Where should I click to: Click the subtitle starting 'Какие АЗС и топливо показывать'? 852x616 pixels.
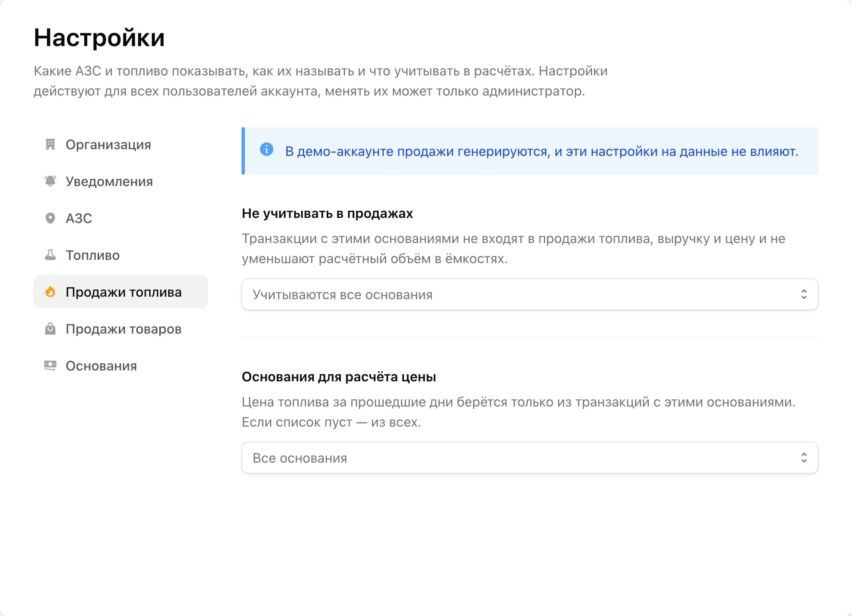(x=321, y=81)
